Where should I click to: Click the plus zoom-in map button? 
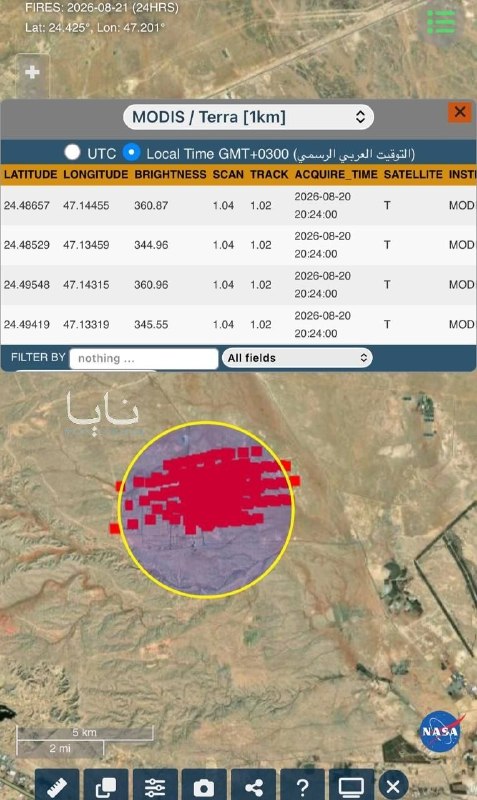32,72
